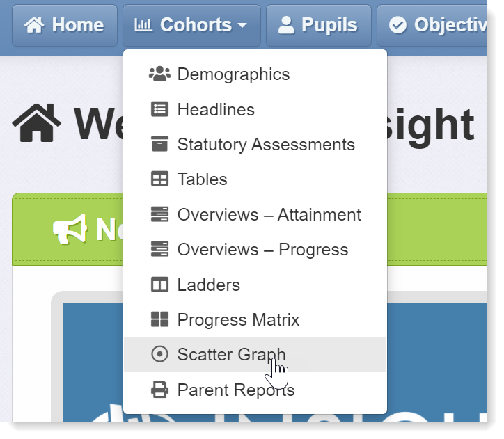Select Scatter Graph menu entry

255,355
